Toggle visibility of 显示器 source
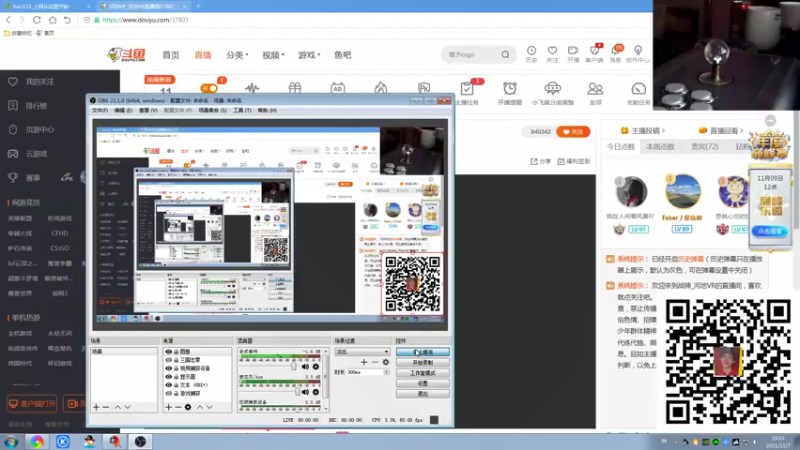This screenshot has width=800, height=450. [168, 377]
